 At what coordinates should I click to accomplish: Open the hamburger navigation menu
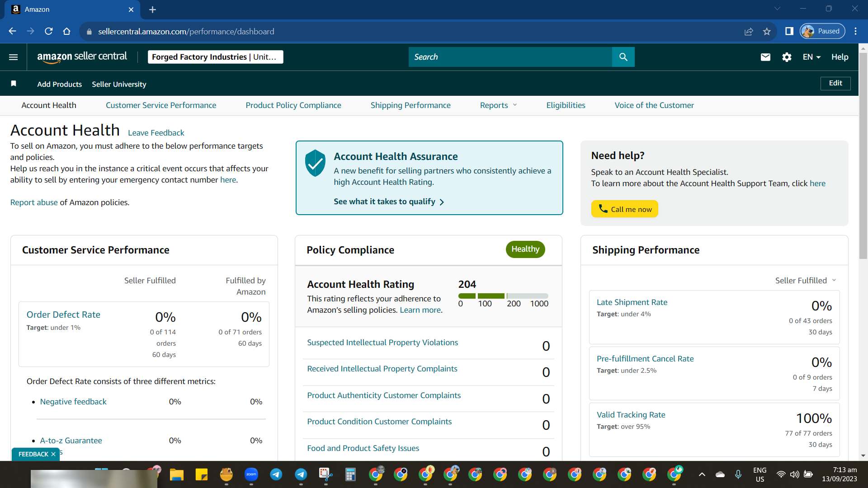[x=14, y=57]
